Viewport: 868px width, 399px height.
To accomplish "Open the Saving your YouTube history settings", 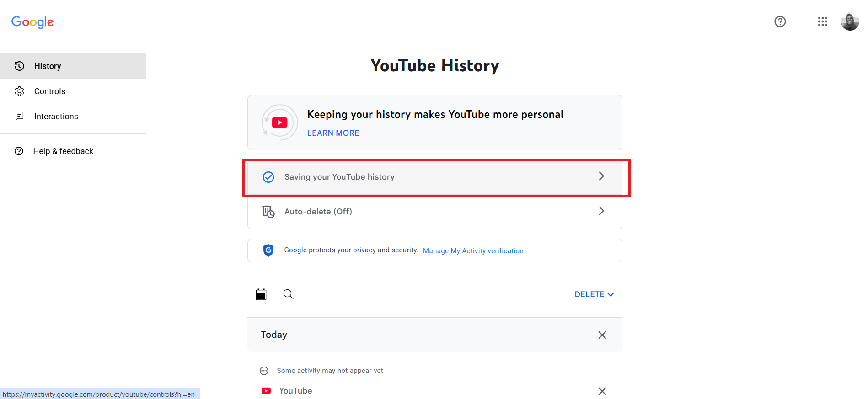I will point(434,177).
